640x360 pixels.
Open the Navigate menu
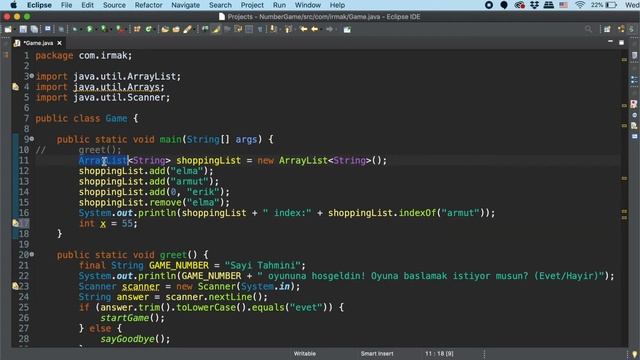[x=186, y=5]
